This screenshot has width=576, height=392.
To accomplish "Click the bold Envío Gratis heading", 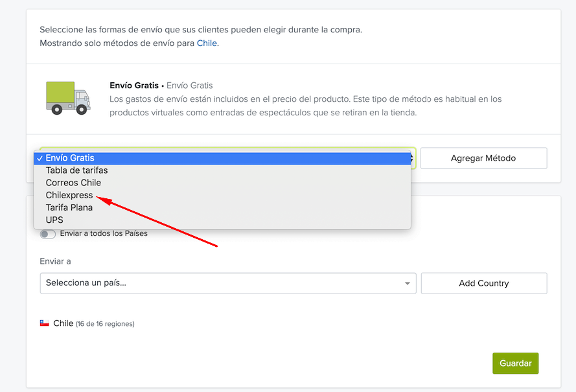I will pyautogui.click(x=134, y=86).
